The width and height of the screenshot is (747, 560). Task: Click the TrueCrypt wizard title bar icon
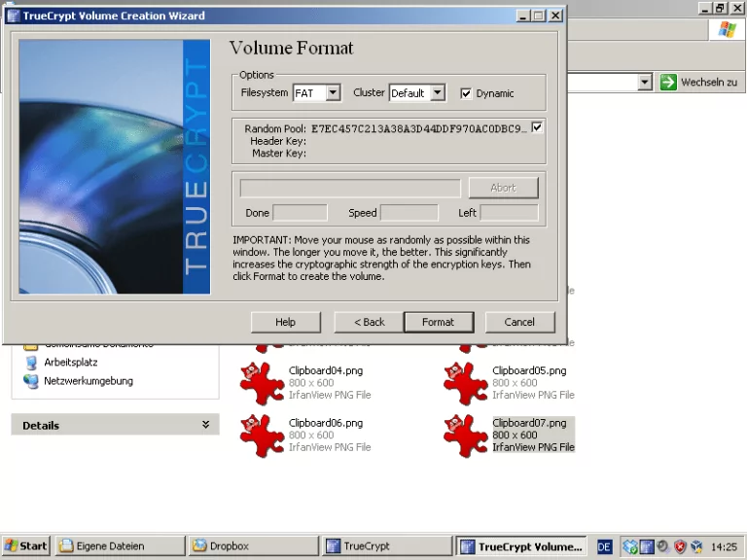(14, 16)
